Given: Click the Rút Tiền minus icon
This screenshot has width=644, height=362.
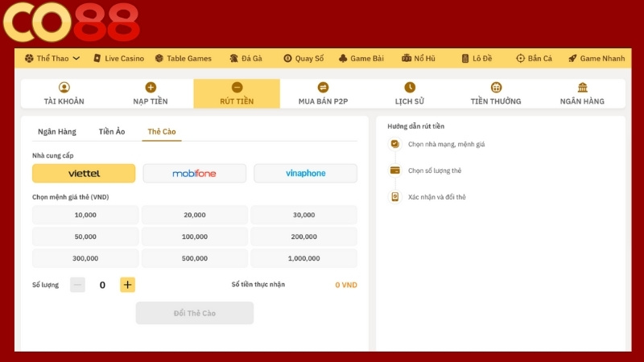Looking at the screenshot, I should [237, 87].
